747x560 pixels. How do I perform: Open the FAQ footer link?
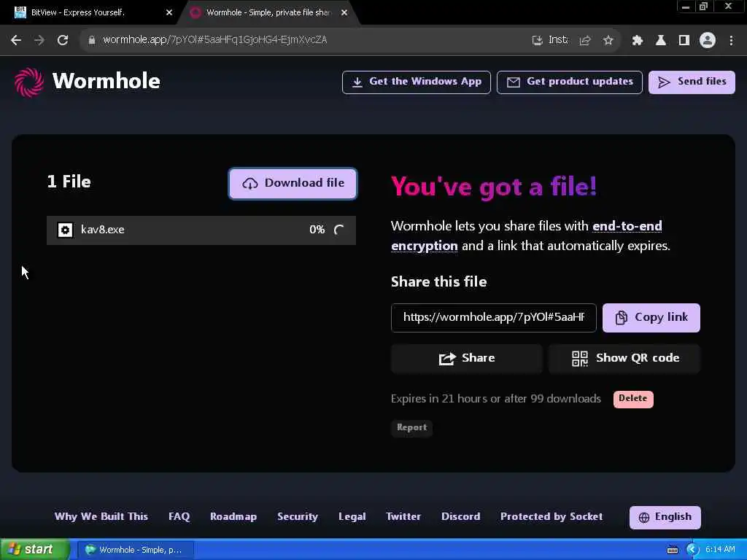tap(179, 517)
